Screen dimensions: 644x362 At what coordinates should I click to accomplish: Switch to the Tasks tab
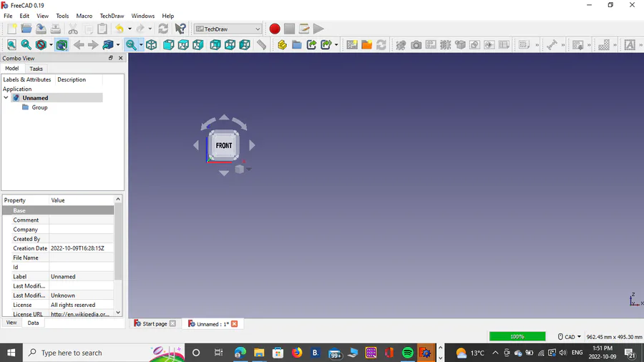pyautogui.click(x=36, y=69)
